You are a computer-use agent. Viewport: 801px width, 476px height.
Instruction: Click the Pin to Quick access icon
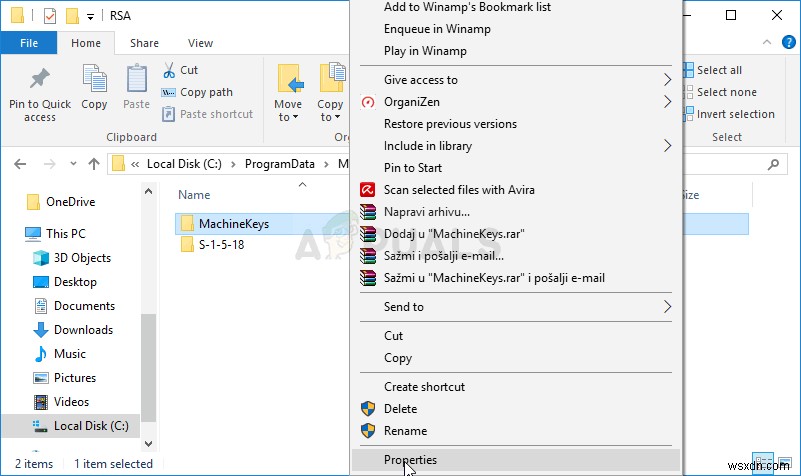(x=39, y=79)
